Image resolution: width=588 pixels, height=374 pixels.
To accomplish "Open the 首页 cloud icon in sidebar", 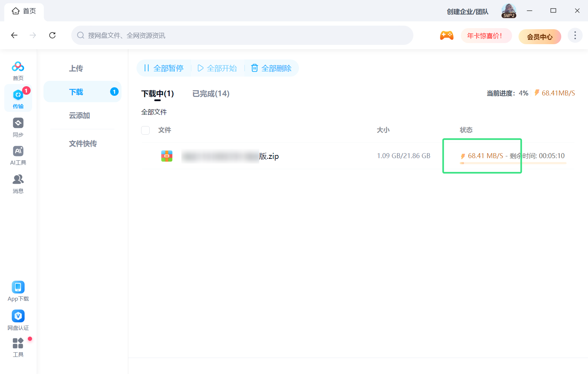I will (18, 67).
